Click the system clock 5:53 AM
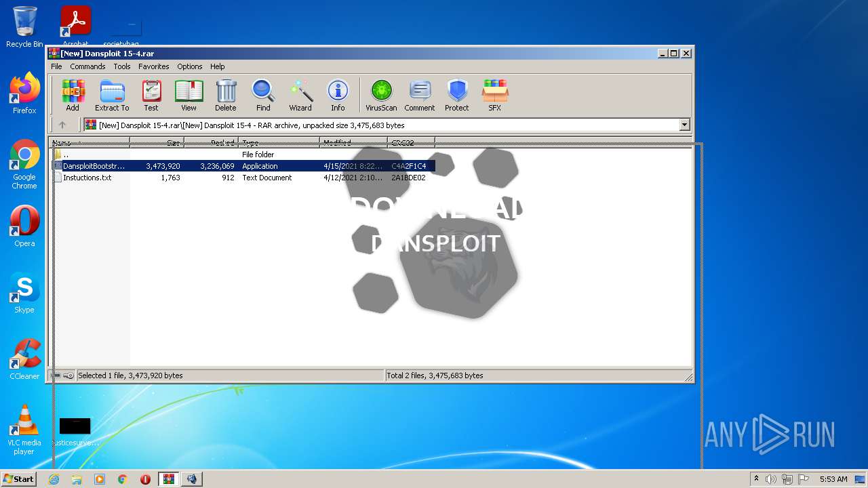The width and height of the screenshot is (868, 488). pyautogui.click(x=833, y=479)
